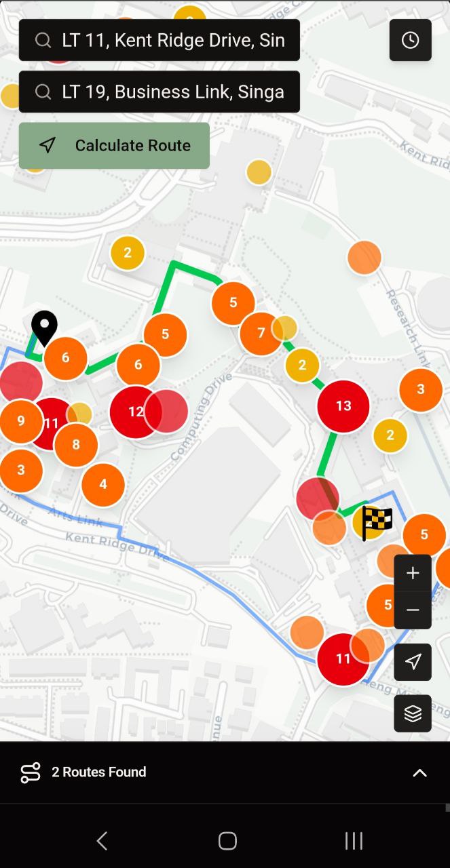Tap the orange cluster marker labeled 8
Image resolution: width=450 pixels, height=868 pixels.
[x=76, y=445]
